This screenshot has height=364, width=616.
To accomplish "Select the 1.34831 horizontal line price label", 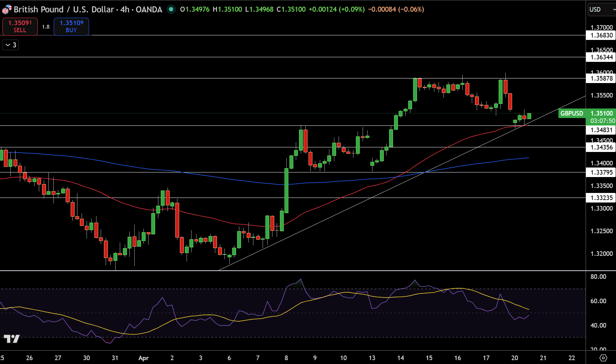I will point(601,130).
